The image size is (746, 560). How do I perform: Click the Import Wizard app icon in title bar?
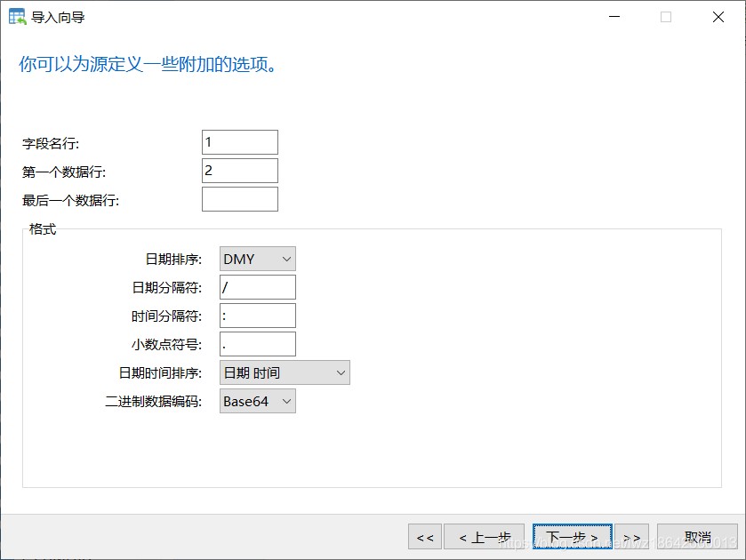pos(18,17)
